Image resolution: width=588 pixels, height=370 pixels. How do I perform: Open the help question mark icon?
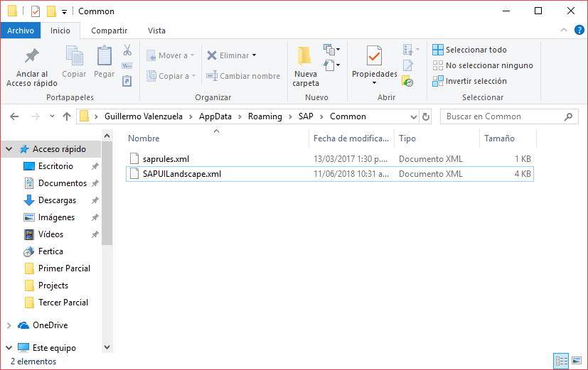click(580, 31)
